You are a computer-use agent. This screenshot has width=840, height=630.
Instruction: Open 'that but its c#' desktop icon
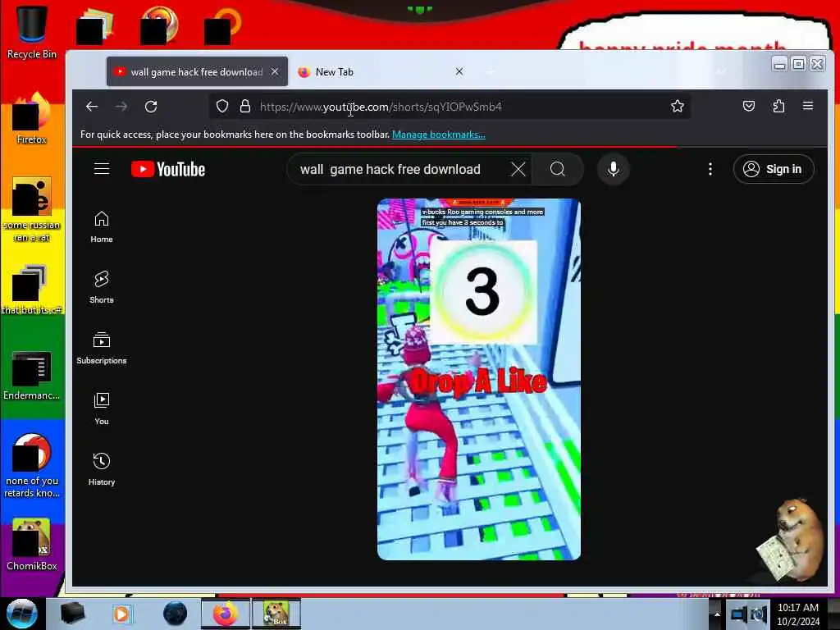pyautogui.click(x=32, y=290)
